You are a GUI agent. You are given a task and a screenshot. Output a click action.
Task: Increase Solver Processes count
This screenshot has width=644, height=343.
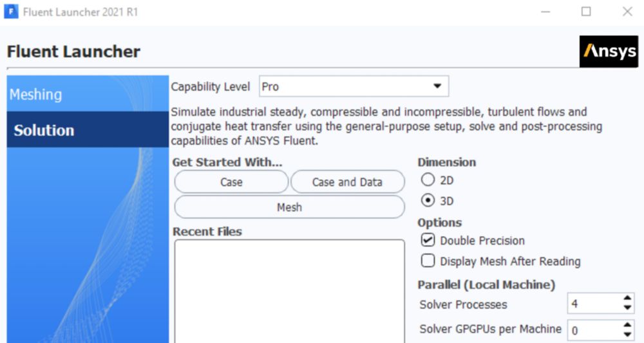(628, 299)
